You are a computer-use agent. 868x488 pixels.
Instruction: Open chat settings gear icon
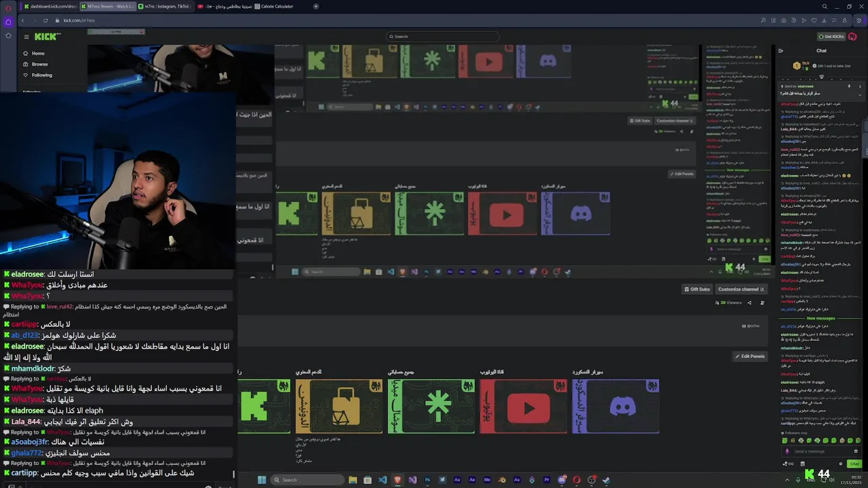click(841, 464)
